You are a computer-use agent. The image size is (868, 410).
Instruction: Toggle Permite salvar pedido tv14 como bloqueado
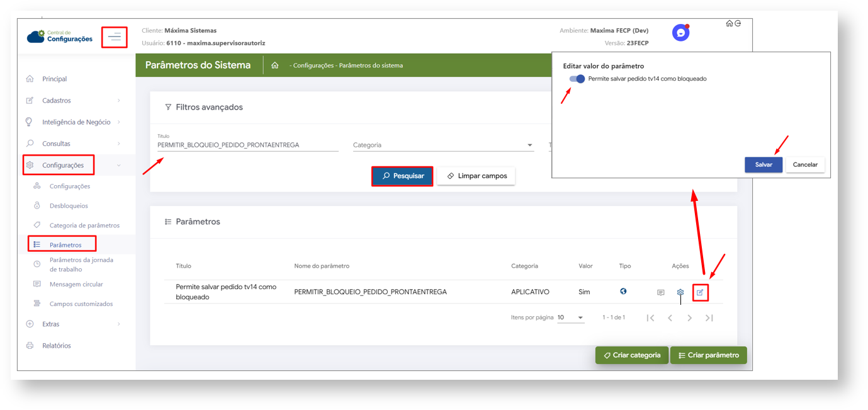(x=577, y=79)
